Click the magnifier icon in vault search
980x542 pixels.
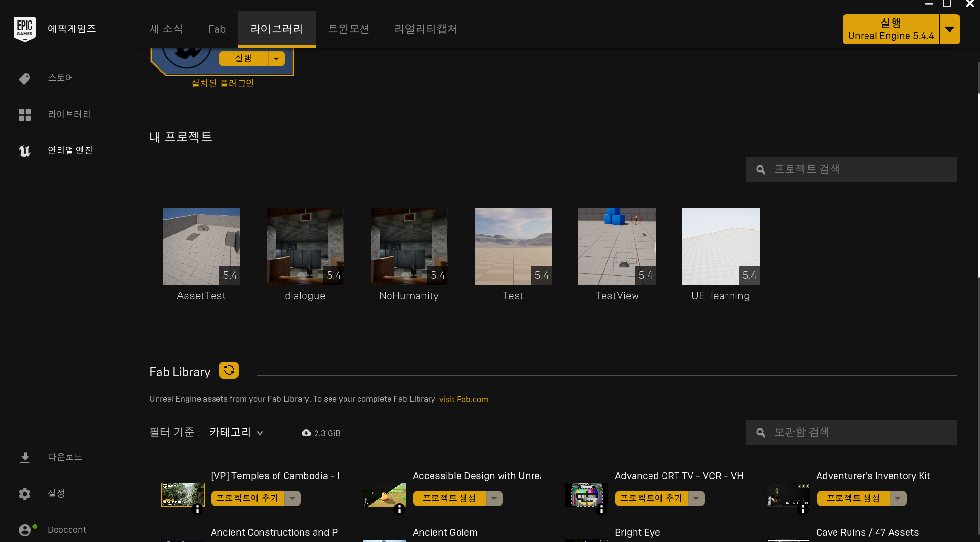[761, 433]
